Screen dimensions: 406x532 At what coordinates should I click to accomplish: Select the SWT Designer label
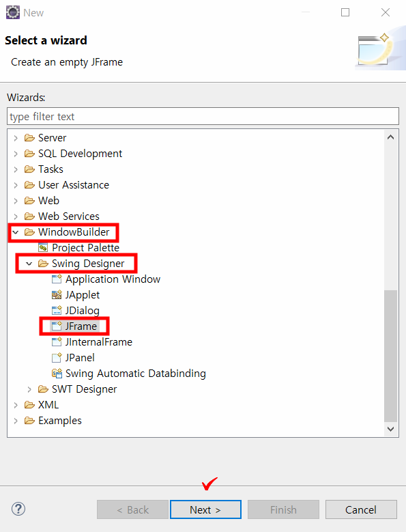click(x=84, y=389)
